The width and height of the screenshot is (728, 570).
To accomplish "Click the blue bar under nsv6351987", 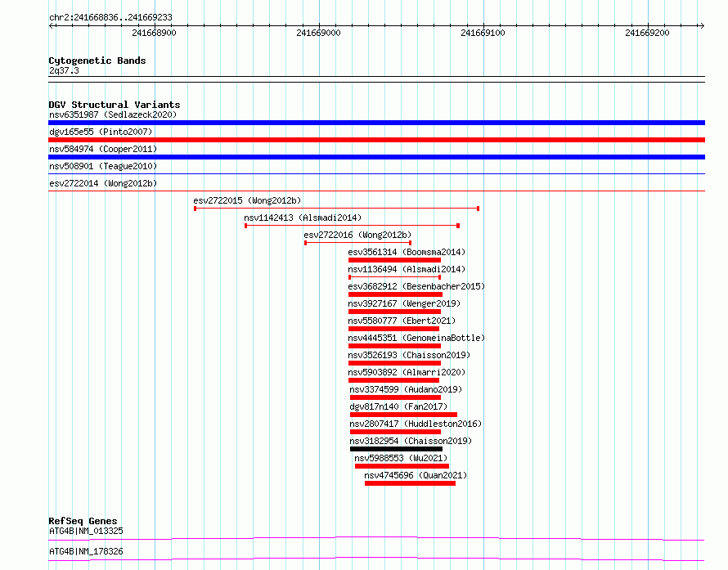I will click(x=376, y=123).
